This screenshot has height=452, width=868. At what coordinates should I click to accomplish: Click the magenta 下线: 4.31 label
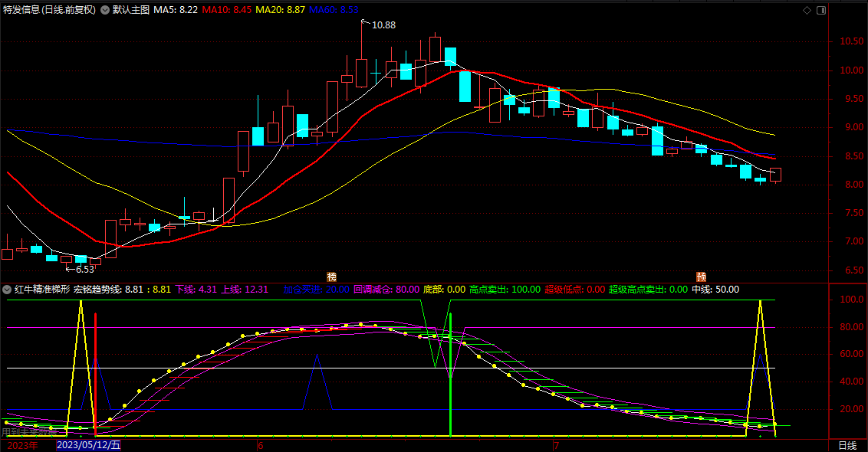coord(196,290)
